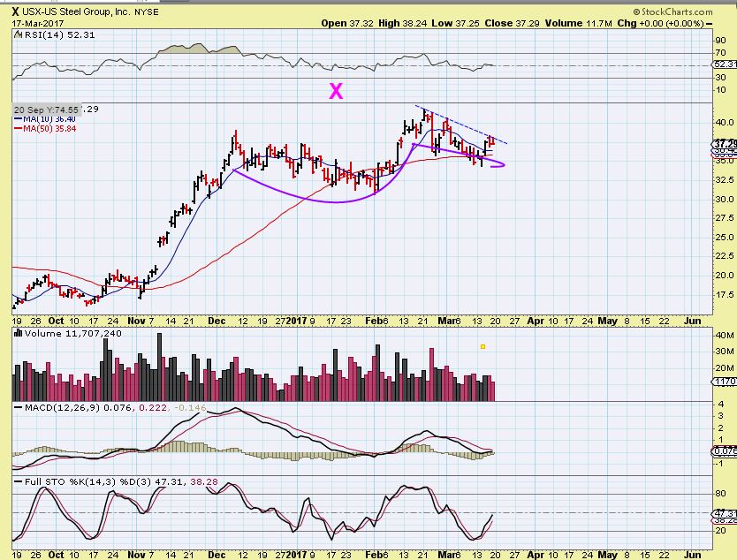Click the High 38.24 value
The image size is (737, 560).
click(402, 23)
